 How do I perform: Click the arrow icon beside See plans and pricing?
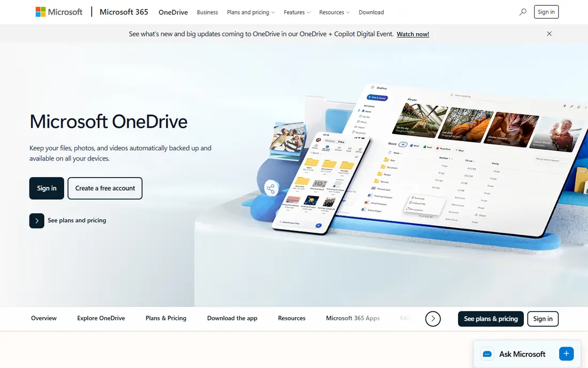pyautogui.click(x=37, y=220)
